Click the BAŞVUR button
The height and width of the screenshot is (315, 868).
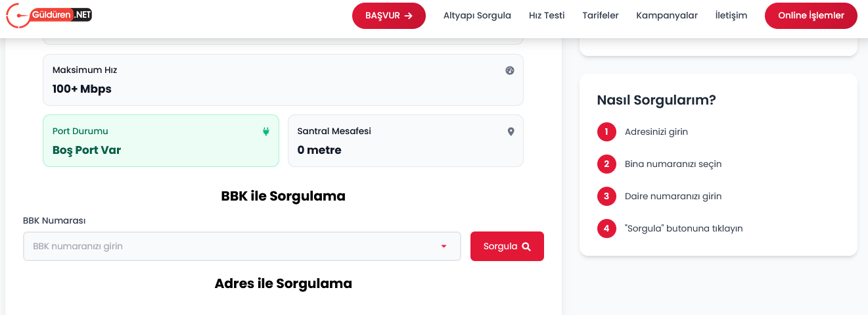click(389, 16)
